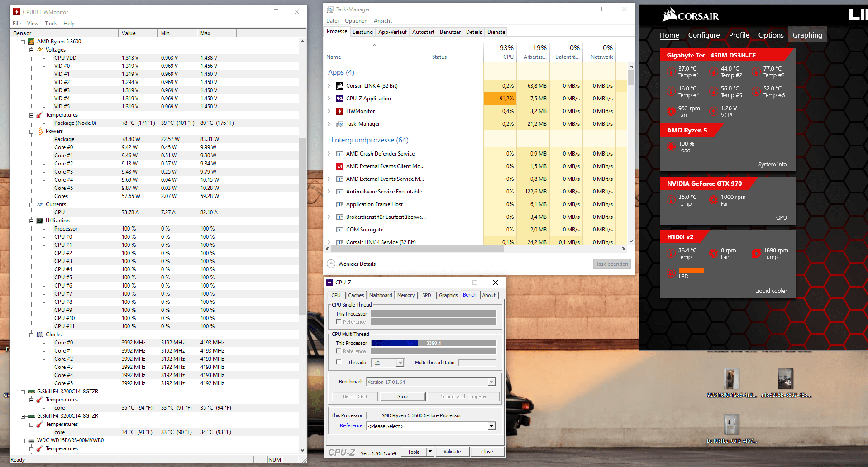Viewport: 868px width, 467px height.
Task: Collapse the AMD Ryzen 5 3600 node in HWMonitor
Action: tap(23, 42)
